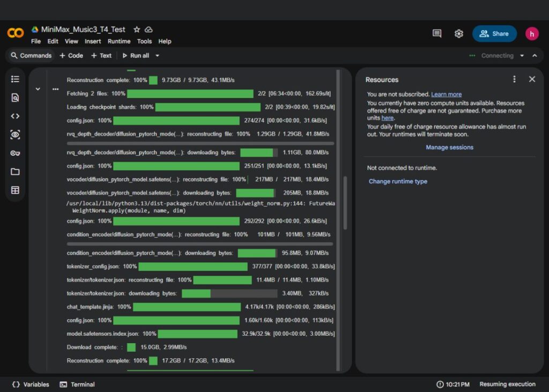Open the Terminal panel
Image resolution: width=549 pixels, height=392 pixels.
77,385
